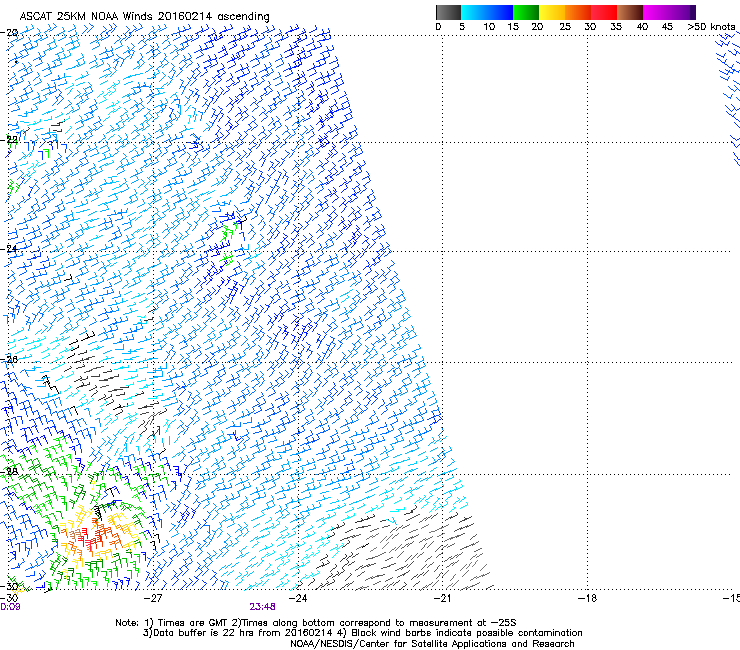Image resolution: width=740 pixels, height=650 pixels.
Task: Click the longitude label '-18' on the bottom axis
Action: tap(587, 598)
